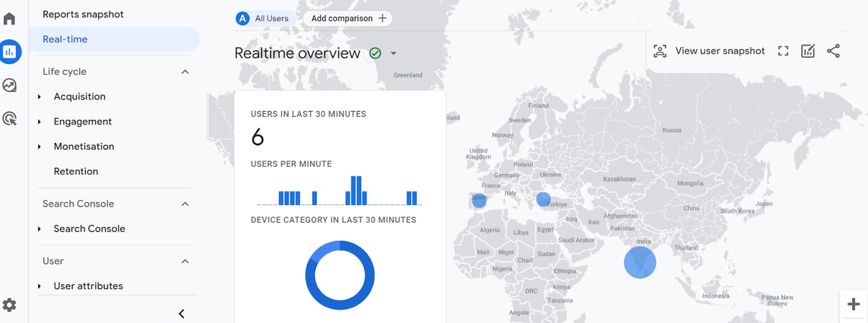Screen dimensions: 868x323
Task: Click the Add comparison button
Action: (348, 18)
